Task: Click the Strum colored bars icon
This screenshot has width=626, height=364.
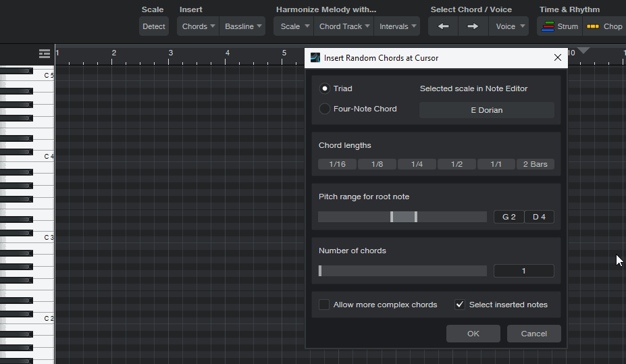Action: (548, 26)
